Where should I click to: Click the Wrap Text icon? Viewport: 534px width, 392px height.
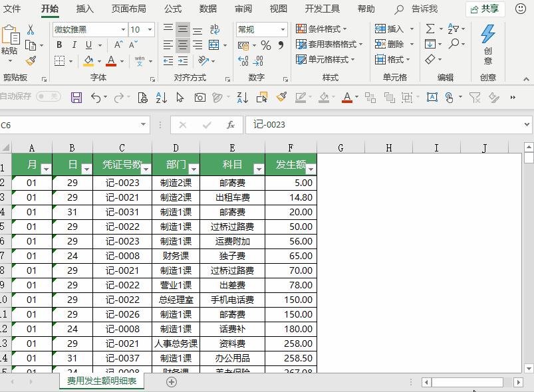point(215,30)
